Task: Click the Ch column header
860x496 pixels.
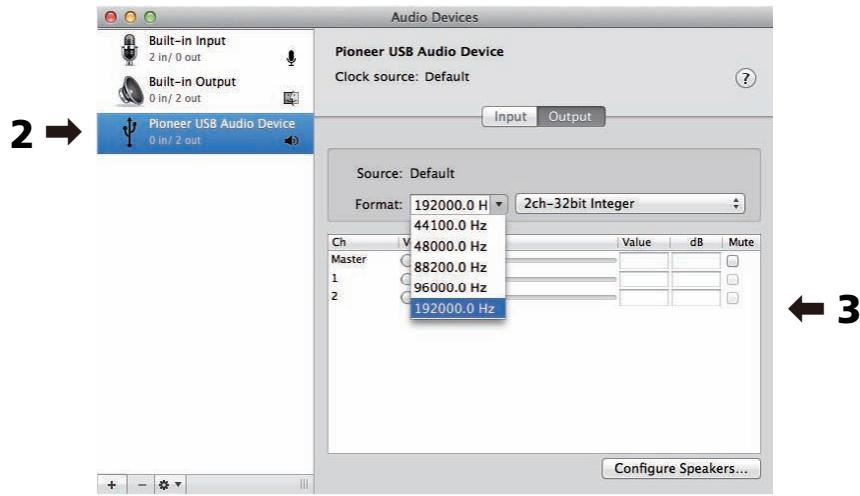Action: (x=338, y=242)
